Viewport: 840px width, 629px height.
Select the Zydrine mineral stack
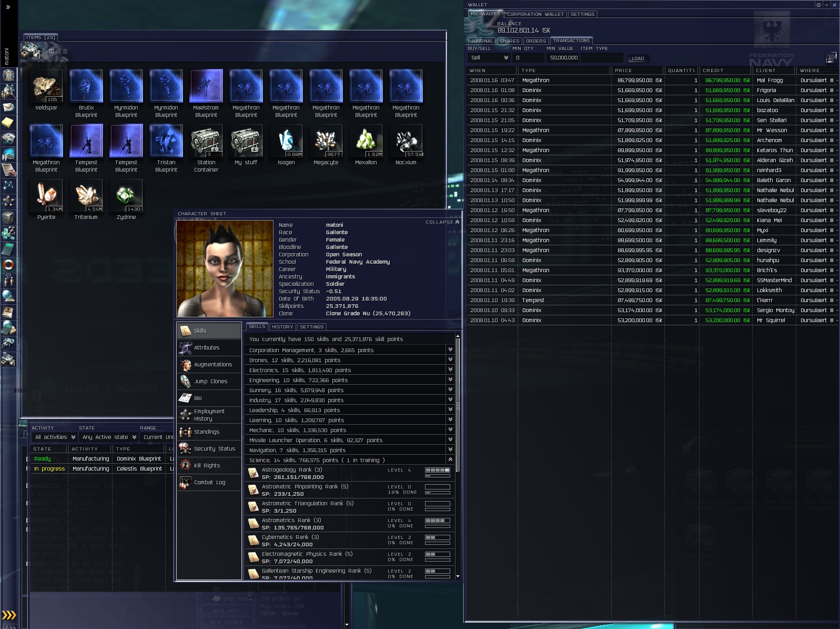click(x=126, y=199)
